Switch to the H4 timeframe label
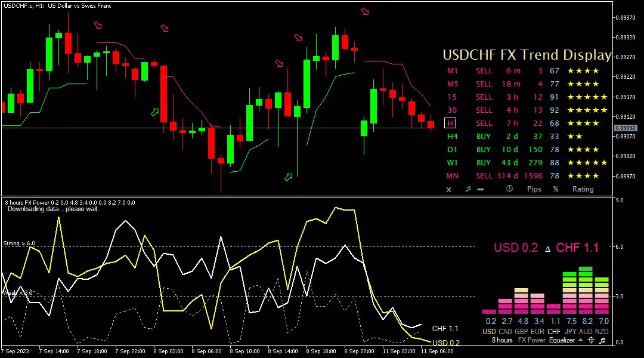 click(452, 137)
